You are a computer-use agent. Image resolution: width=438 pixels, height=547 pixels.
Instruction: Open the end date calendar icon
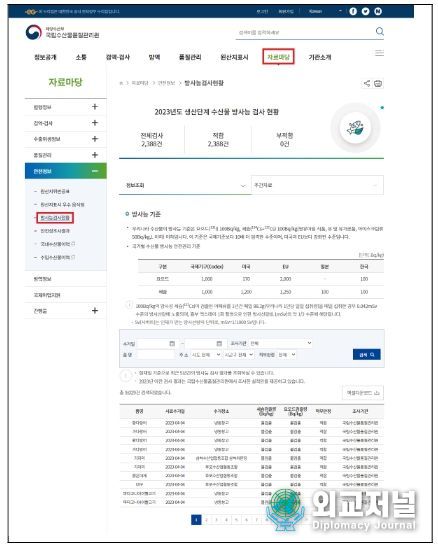point(219,344)
